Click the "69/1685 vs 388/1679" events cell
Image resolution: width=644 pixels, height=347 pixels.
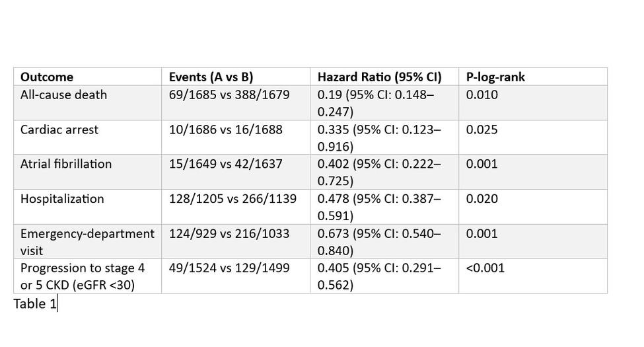point(229,95)
